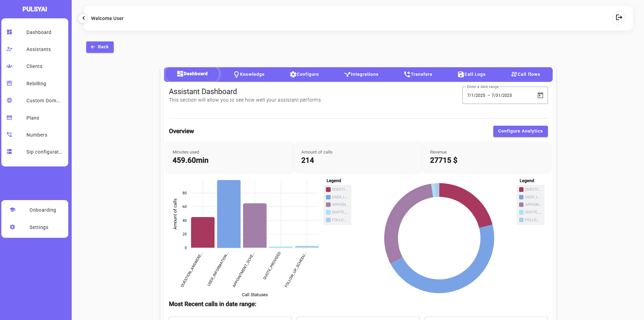
Task: Toggle QUESTI... swatch in bar chart legend
Action: pyautogui.click(x=328, y=190)
